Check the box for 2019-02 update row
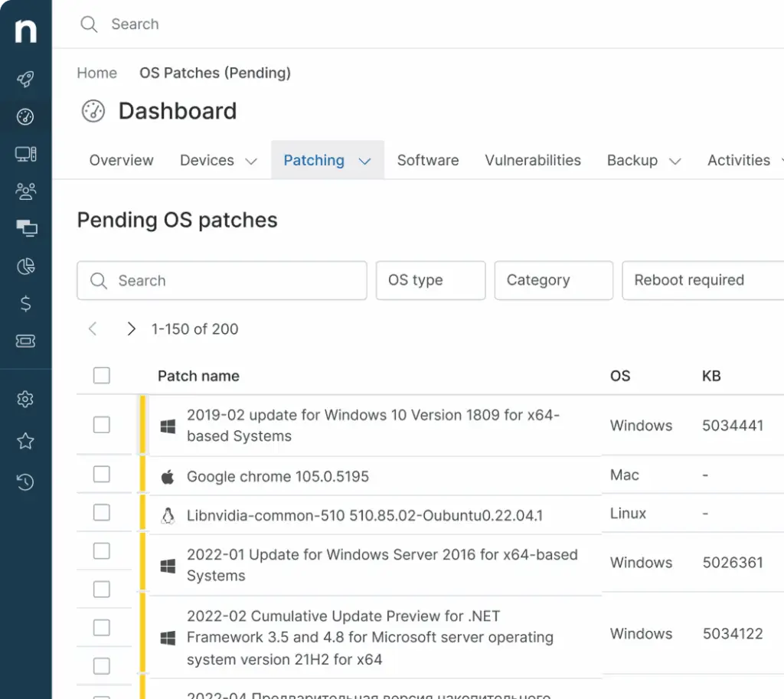The width and height of the screenshot is (784, 699). [102, 424]
